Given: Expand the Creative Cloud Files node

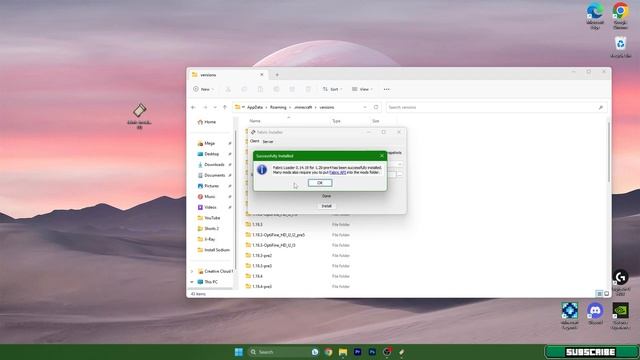Looking at the screenshot, I should (x=192, y=271).
